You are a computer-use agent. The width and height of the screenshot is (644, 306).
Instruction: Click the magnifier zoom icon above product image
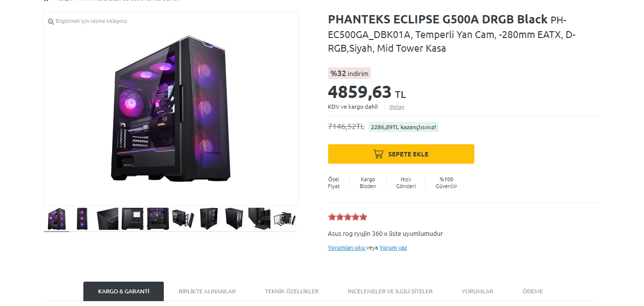pos(51,21)
